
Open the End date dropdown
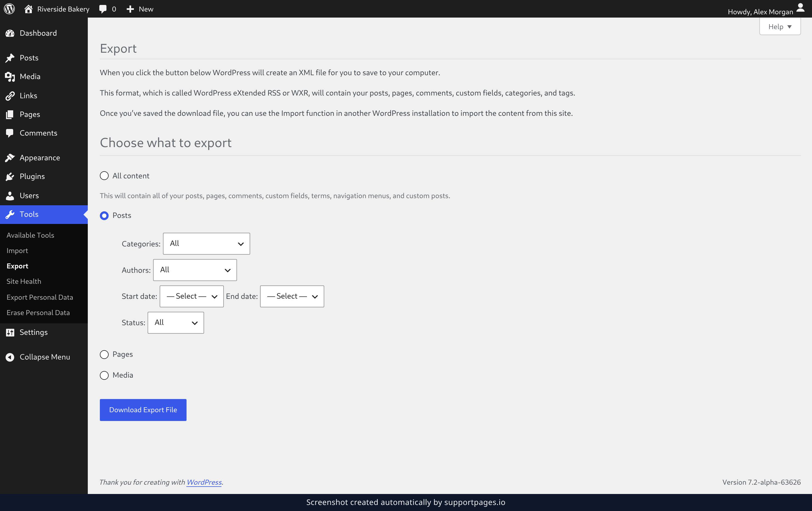pos(292,296)
